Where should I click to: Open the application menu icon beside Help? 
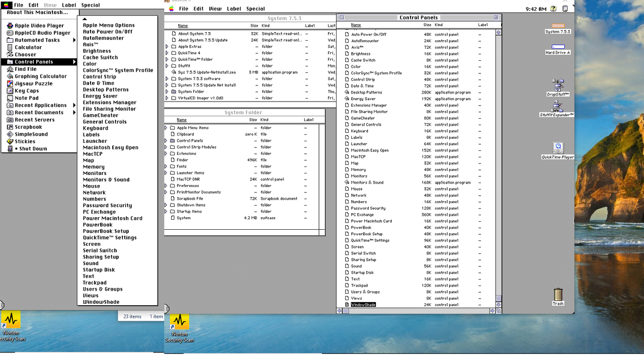[565, 9]
